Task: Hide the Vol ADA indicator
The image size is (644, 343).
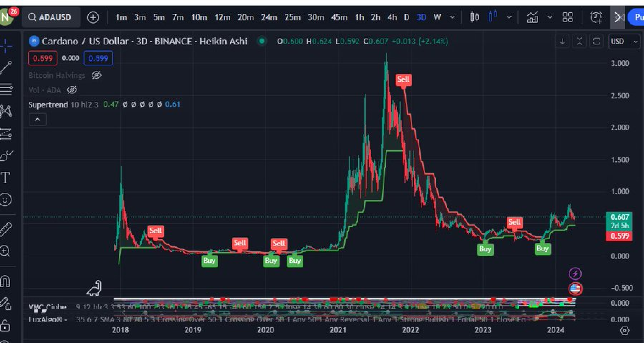Action: tap(72, 90)
